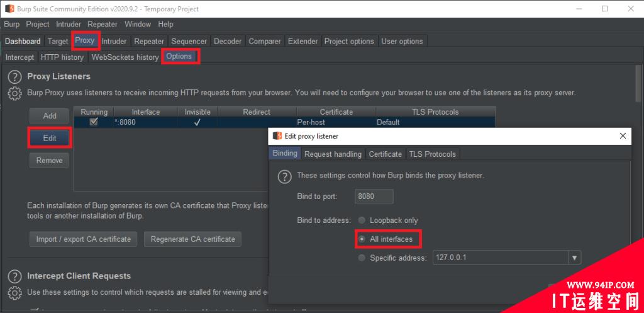Switch to the Proxy tab
Screen dimensions: 644x313
click(85, 40)
